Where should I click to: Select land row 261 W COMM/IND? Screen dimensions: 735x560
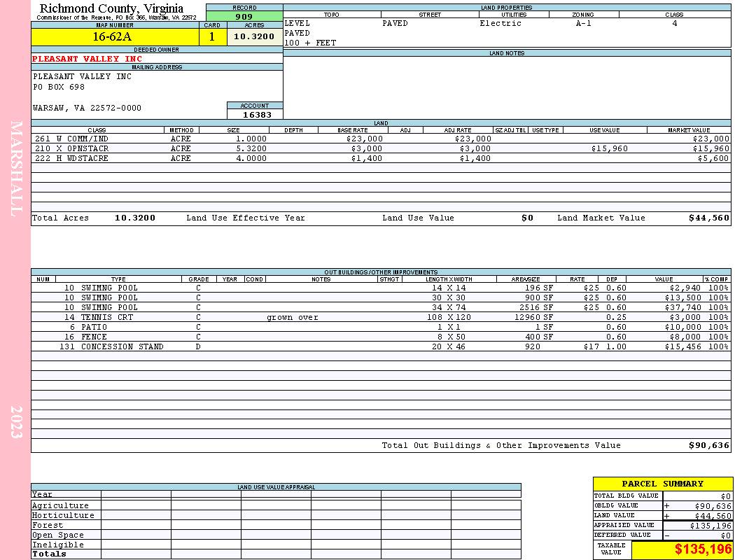(381, 139)
